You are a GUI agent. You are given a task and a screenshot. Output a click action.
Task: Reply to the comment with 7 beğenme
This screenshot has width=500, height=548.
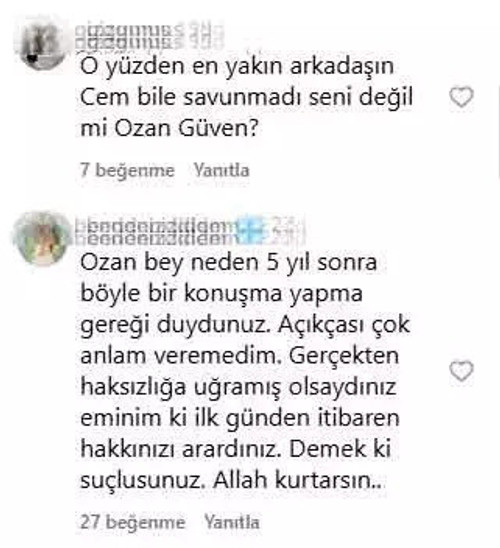[x=222, y=171]
